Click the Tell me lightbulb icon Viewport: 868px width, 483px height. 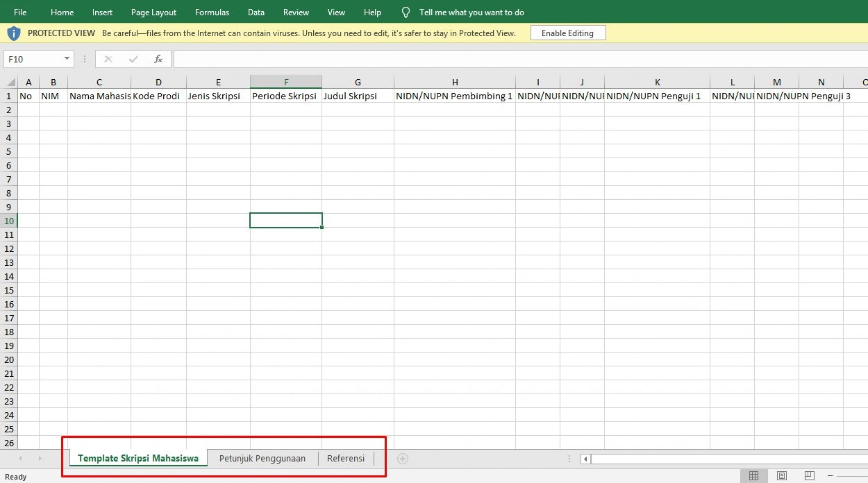[406, 12]
